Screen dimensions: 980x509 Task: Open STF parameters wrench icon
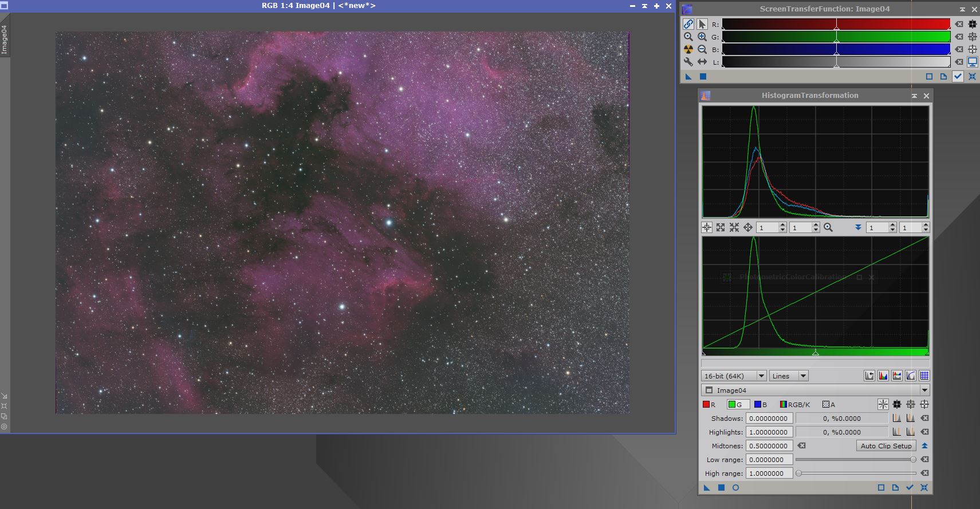(688, 62)
